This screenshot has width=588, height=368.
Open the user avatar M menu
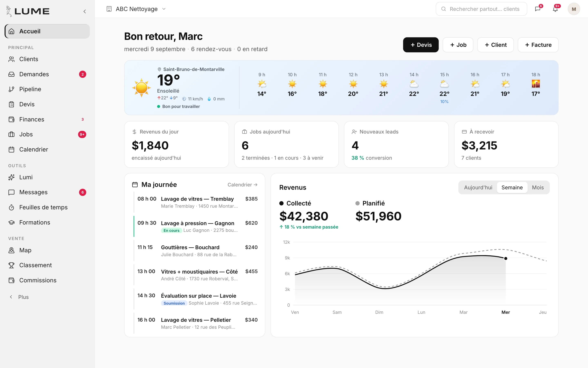pos(574,9)
